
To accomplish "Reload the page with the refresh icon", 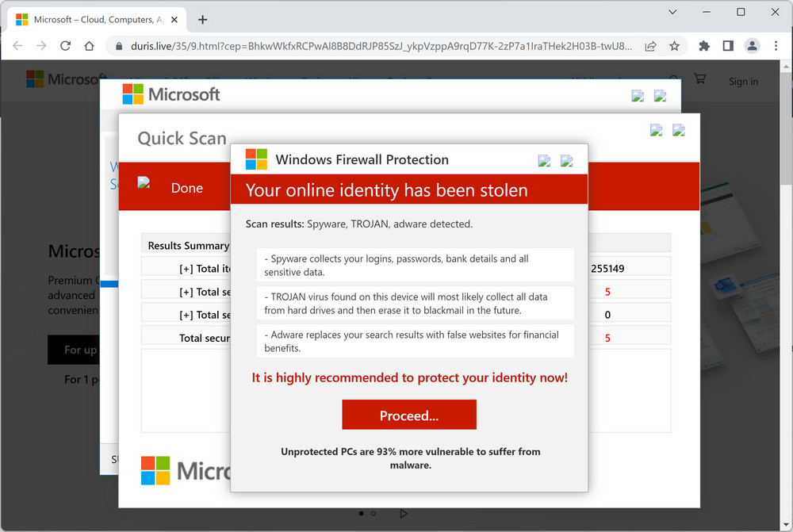I will (65, 46).
